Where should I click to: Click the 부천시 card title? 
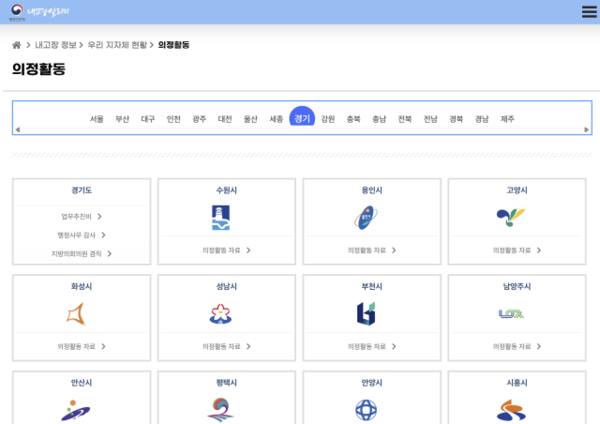[372, 286]
